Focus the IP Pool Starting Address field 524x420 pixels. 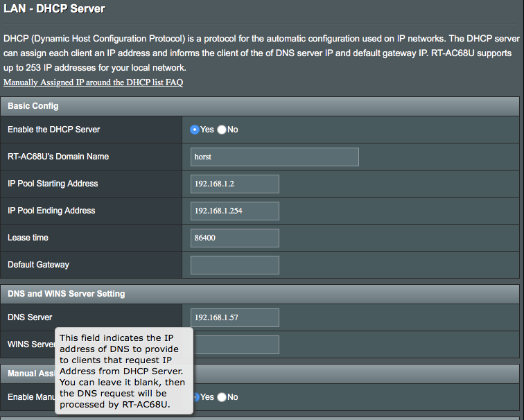[234, 184]
